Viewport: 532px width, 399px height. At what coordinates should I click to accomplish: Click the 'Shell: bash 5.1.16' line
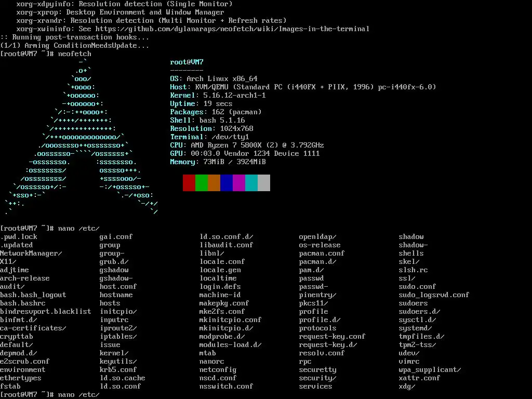207,120
